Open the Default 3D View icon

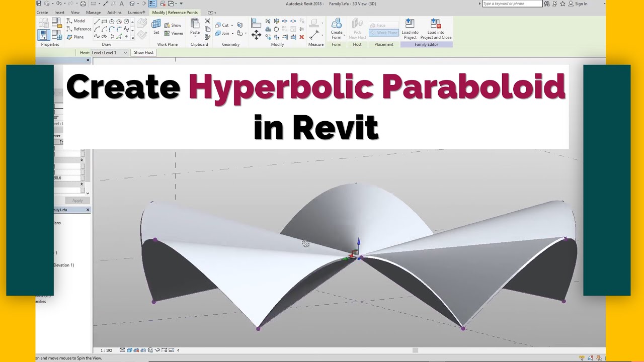[x=132, y=3]
